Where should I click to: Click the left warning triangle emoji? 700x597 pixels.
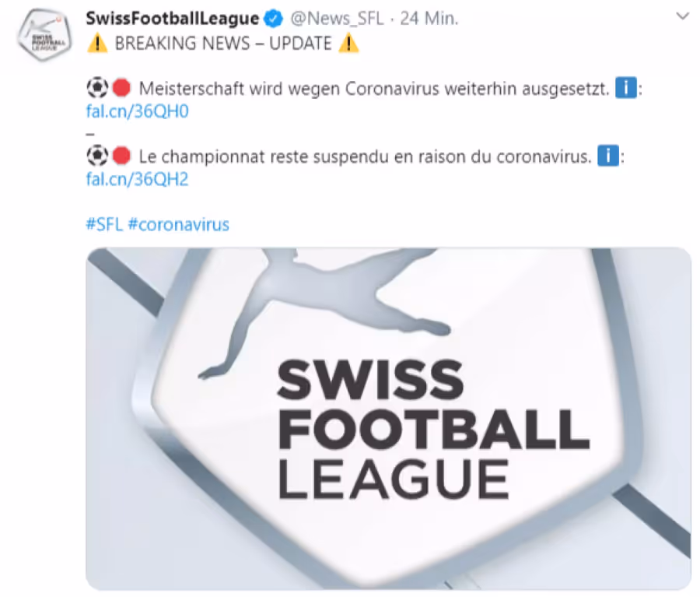(x=97, y=44)
